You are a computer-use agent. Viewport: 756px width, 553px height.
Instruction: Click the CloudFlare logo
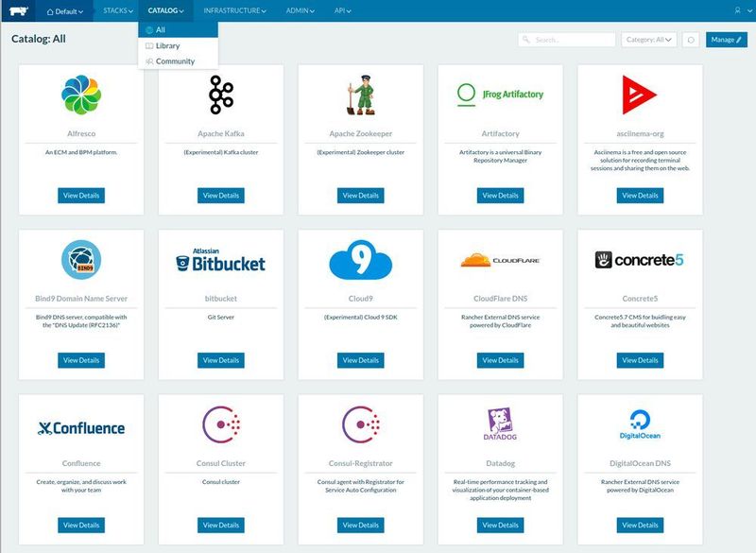500,260
